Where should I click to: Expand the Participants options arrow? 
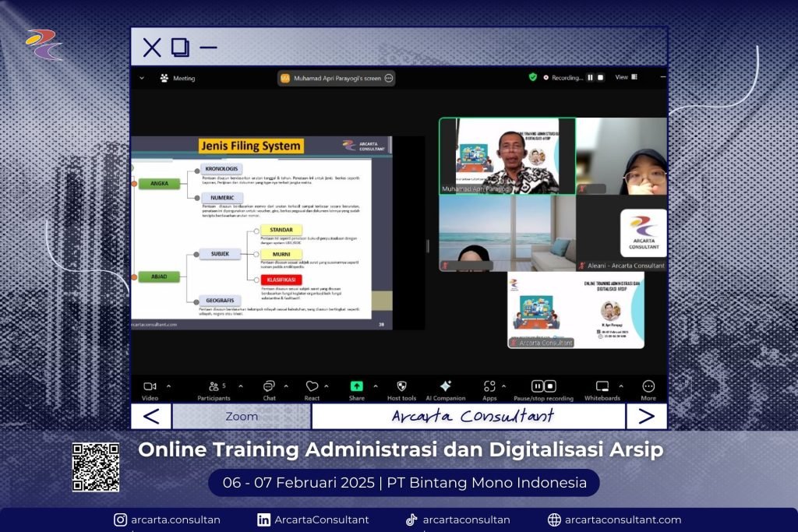[240, 386]
